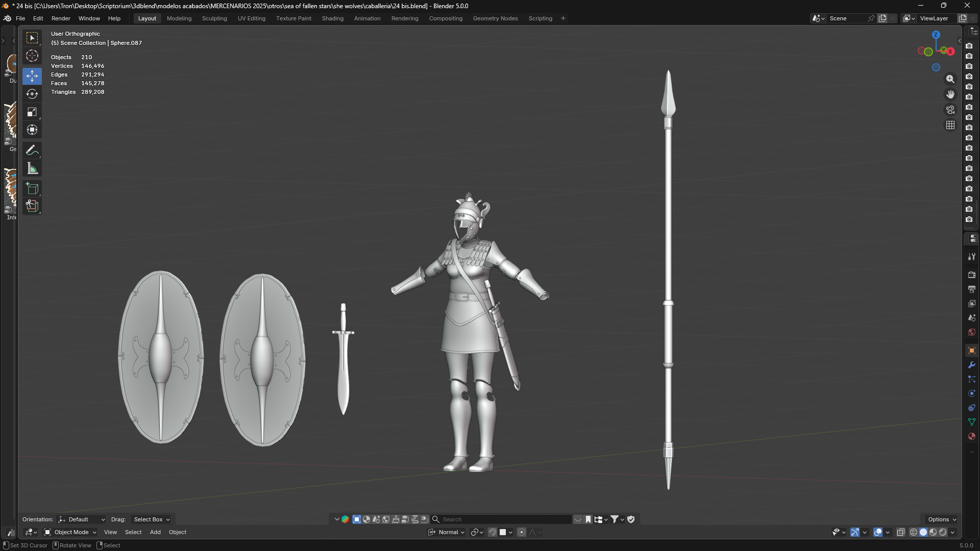Click the asset shelf Search field
The image size is (980, 551).
[501, 519]
